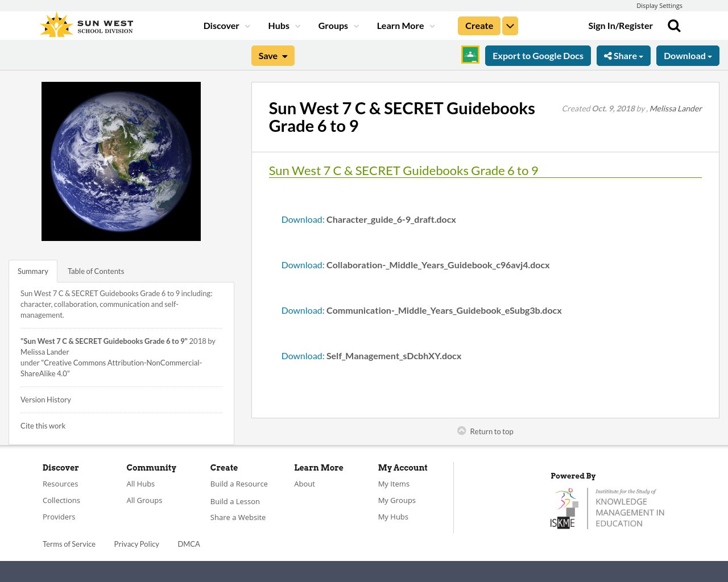Click the Display Settings option
The width and height of the screenshot is (728, 582).
[659, 5]
